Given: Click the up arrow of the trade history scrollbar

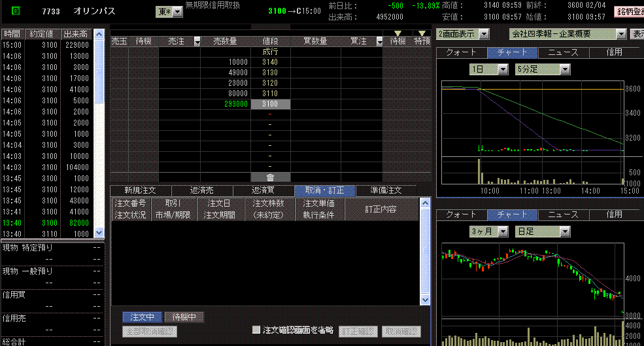Looking at the screenshot, I should 99,34.
